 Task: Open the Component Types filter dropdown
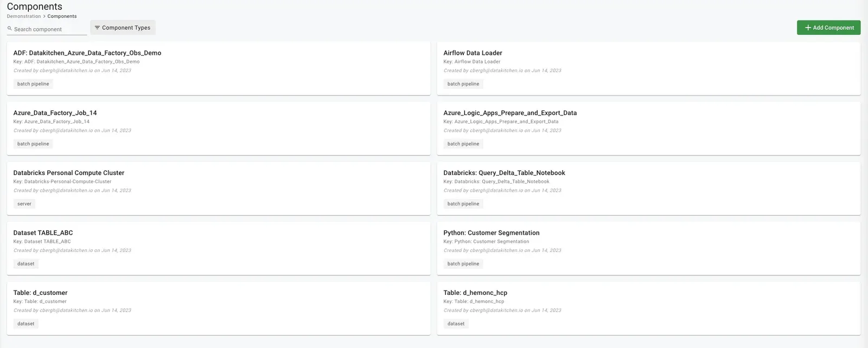(x=123, y=28)
